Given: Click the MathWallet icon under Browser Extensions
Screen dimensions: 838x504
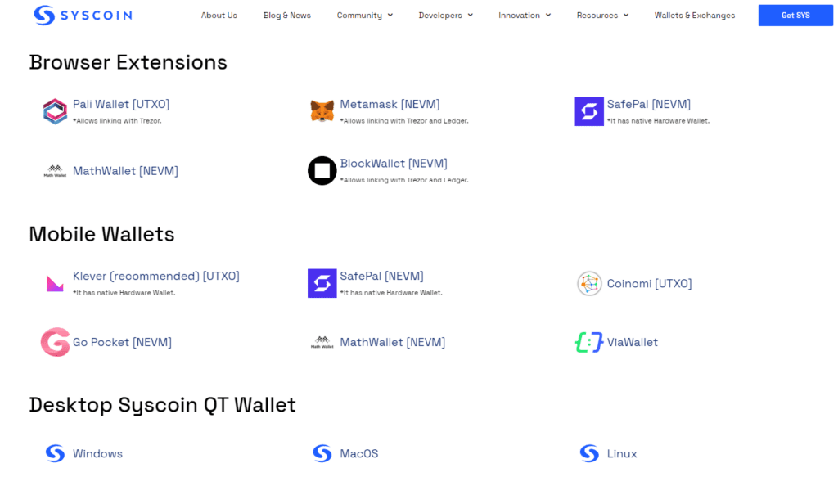Looking at the screenshot, I should 55,171.
